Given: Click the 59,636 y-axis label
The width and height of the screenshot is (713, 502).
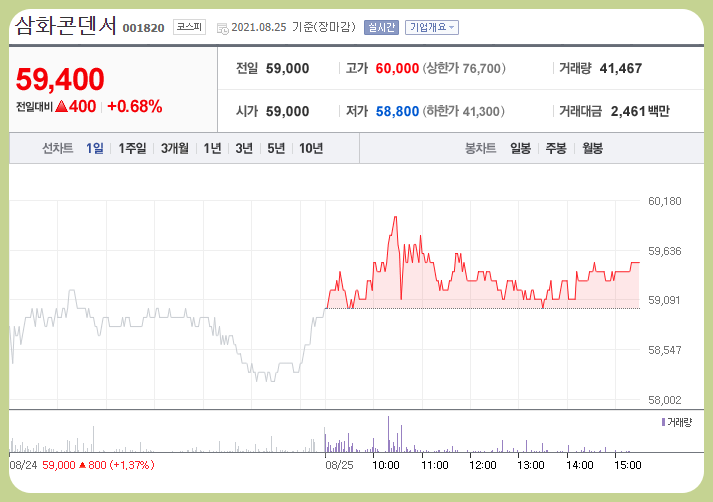Looking at the screenshot, I should point(664,251).
